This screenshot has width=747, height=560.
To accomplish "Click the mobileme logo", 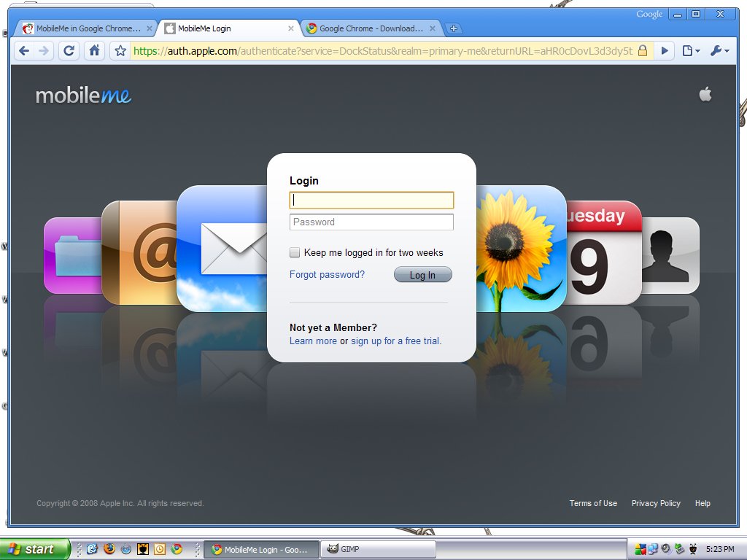I will click(x=82, y=95).
